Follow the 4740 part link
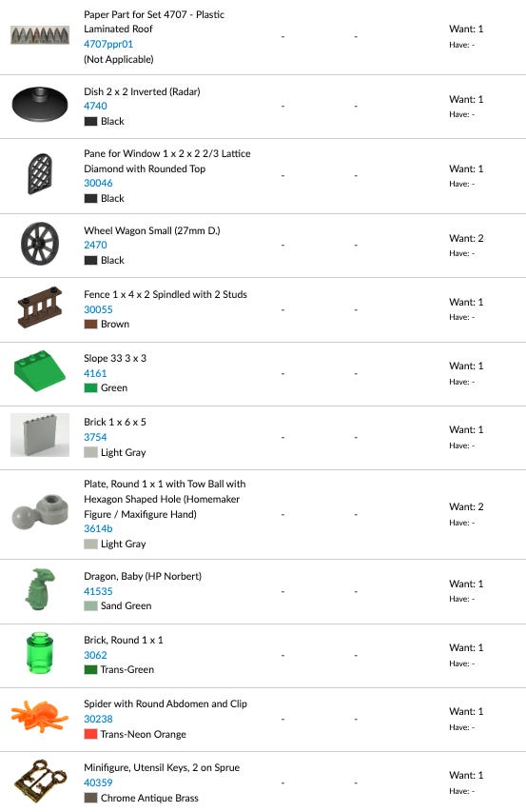 point(95,106)
